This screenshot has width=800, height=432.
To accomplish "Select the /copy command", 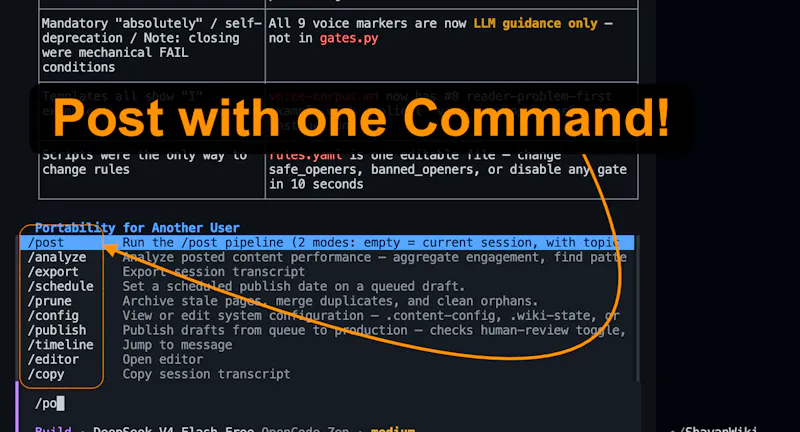I will pyautogui.click(x=46, y=374).
